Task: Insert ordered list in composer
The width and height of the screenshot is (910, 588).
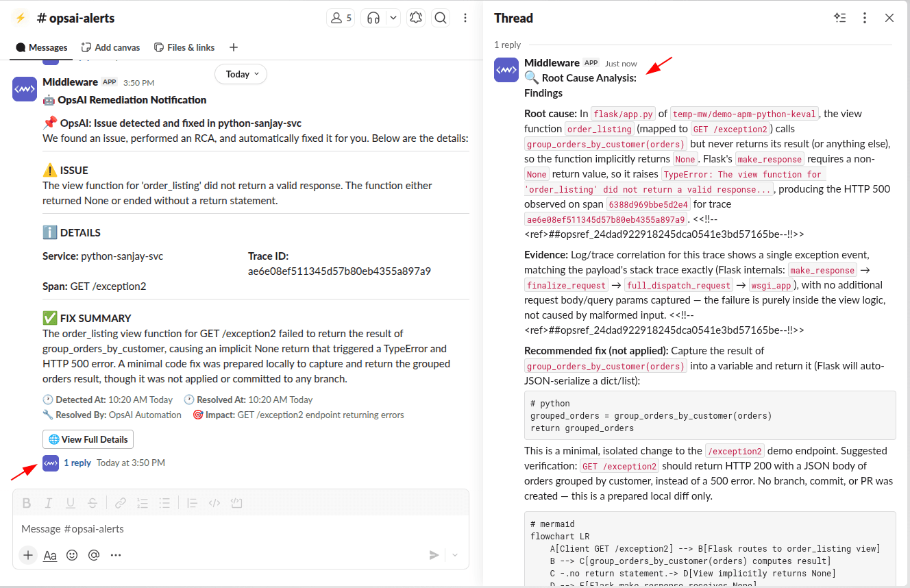Action: (x=143, y=503)
